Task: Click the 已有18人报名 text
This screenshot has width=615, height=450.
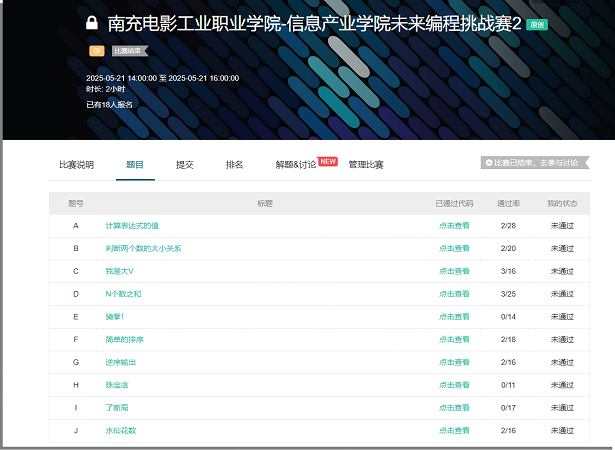Action: tap(109, 105)
